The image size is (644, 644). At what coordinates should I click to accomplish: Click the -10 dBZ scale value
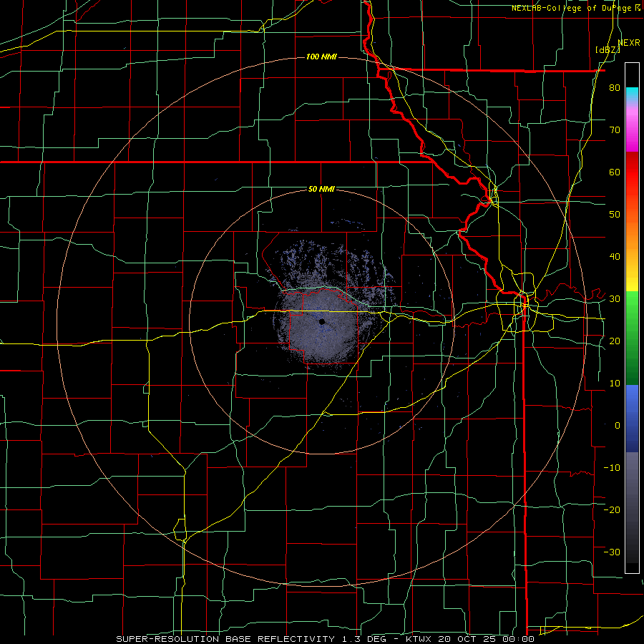(x=612, y=468)
